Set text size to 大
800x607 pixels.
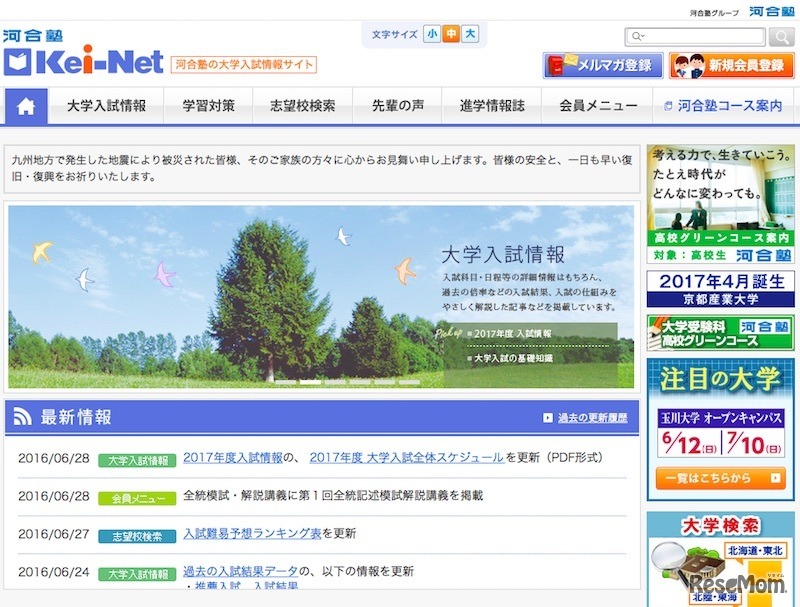tap(470, 34)
